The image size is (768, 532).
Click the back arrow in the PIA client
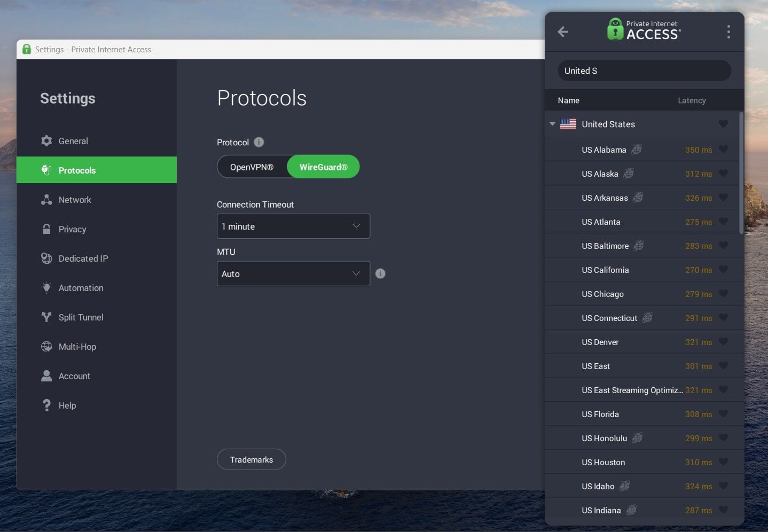click(x=562, y=32)
